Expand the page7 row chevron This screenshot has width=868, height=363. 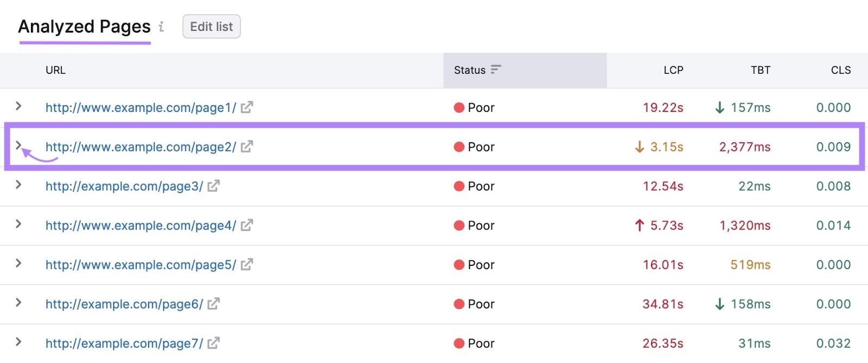18,341
